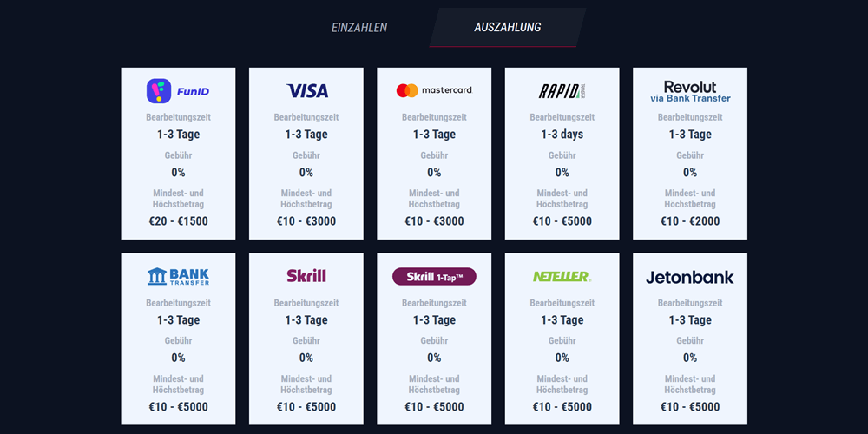Viewport: 868px width, 434px height.
Task: Click the Skrill 1-Tap logo
Action: click(x=435, y=276)
